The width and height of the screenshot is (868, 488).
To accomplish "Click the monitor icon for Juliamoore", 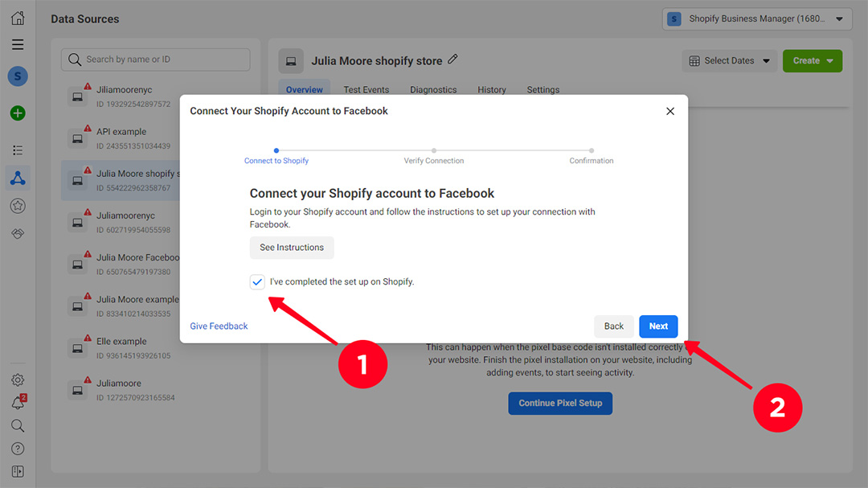I will pyautogui.click(x=77, y=391).
